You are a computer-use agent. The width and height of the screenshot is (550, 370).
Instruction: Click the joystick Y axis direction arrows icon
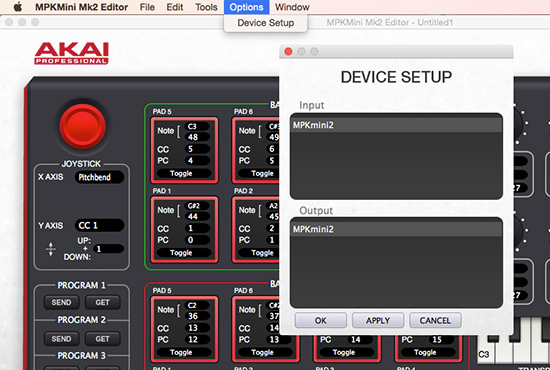pyautogui.click(x=51, y=249)
